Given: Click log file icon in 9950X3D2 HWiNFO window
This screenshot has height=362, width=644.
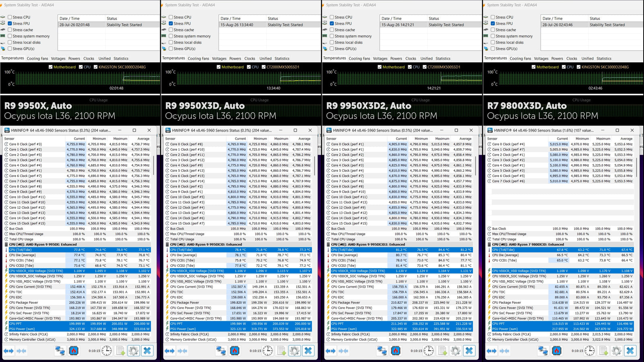Looking at the screenshot, I should coord(442,351).
